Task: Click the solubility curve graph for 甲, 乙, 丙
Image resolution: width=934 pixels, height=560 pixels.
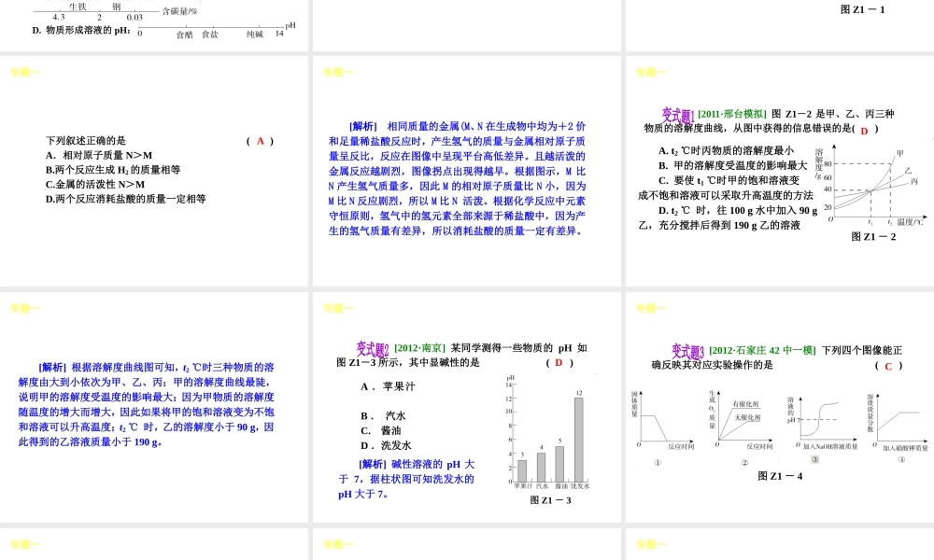Action: point(870,187)
